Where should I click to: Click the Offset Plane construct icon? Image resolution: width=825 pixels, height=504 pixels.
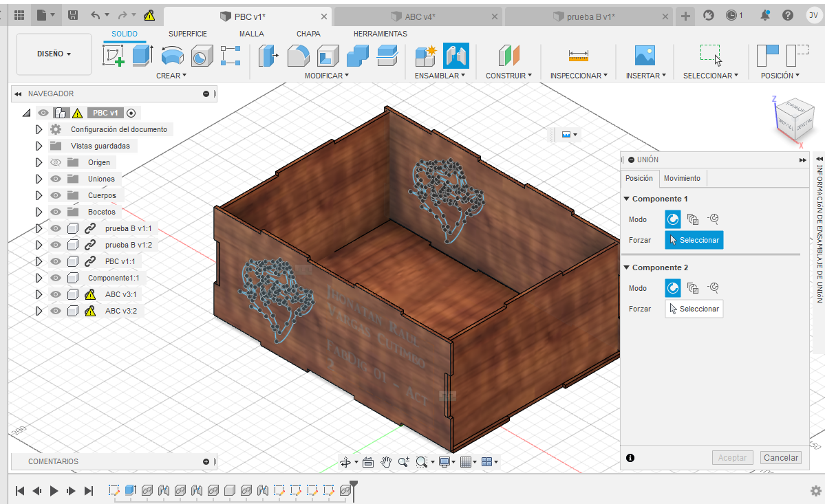[x=508, y=56]
